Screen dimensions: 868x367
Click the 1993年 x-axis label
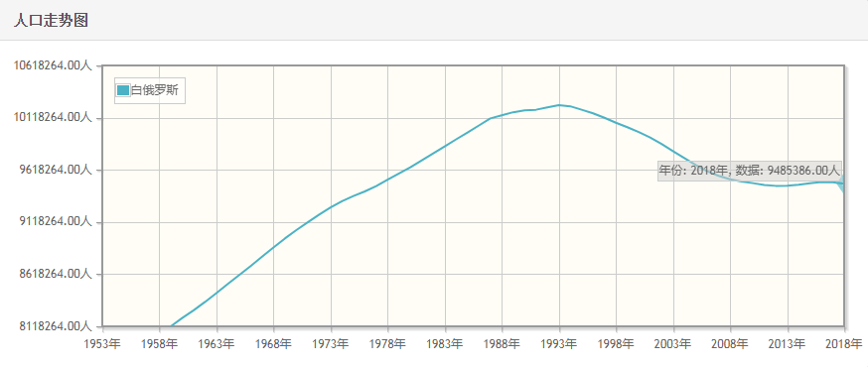coord(559,345)
